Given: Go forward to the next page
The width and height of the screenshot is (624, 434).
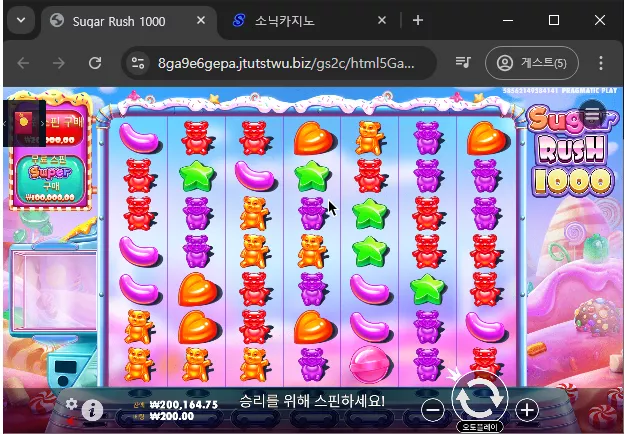Looking at the screenshot, I should coord(59,63).
